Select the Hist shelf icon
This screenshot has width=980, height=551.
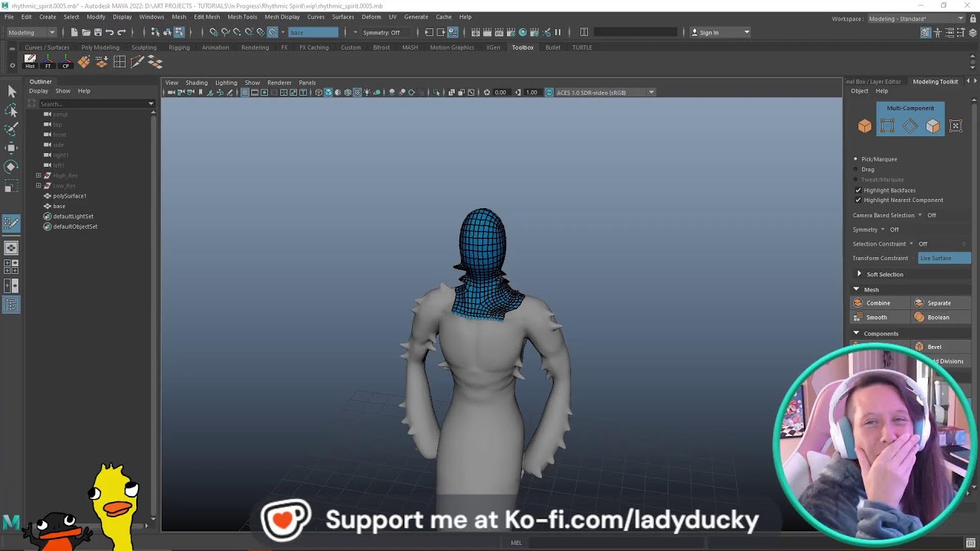(30, 61)
